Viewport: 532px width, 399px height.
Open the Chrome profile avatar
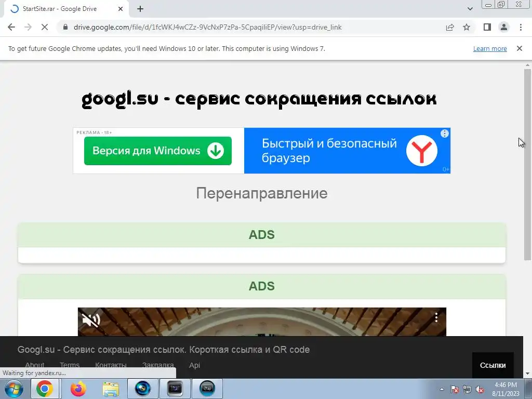(x=504, y=27)
